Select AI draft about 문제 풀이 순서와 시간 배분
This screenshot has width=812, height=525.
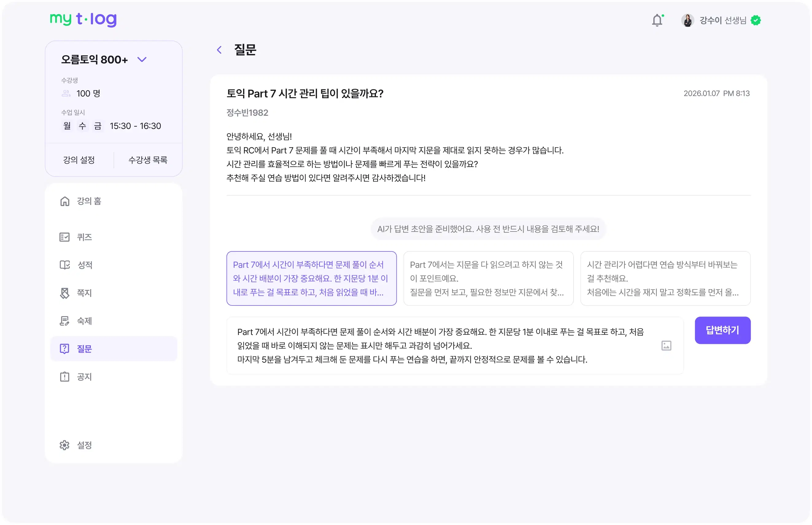point(311,278)
